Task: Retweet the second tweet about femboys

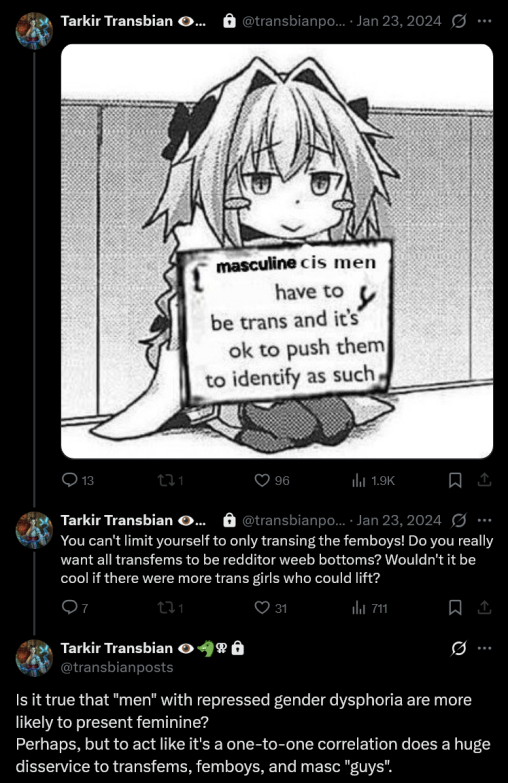Action: click(170, 608)
